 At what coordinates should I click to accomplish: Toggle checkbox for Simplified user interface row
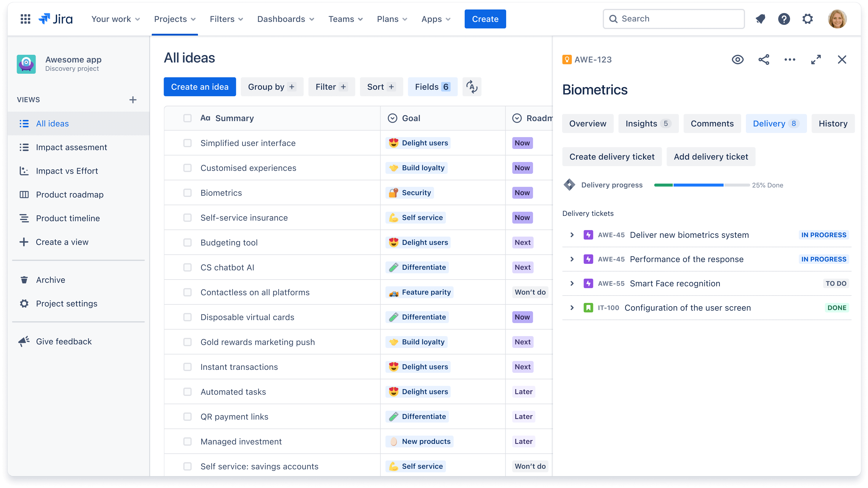[187, 143]
